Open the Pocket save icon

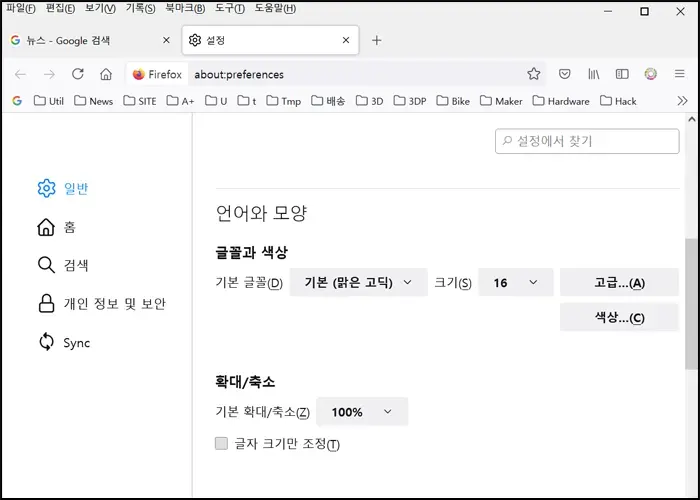(564, 74)
